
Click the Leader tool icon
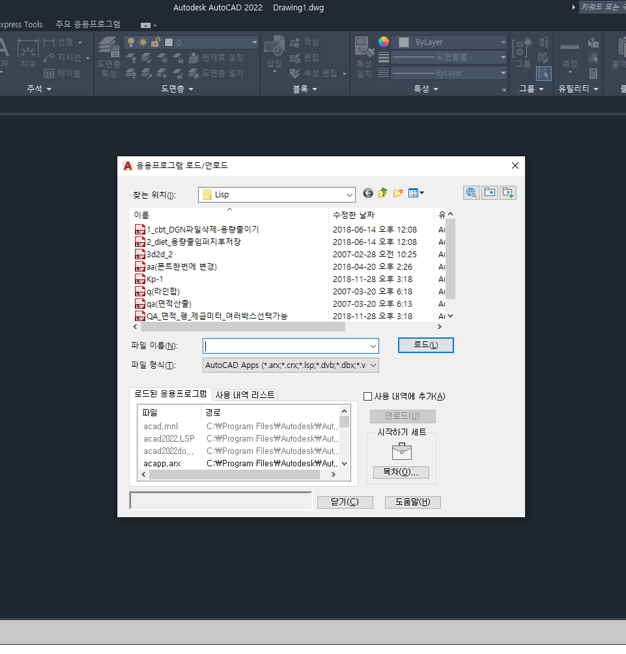[x=49, y=58]
